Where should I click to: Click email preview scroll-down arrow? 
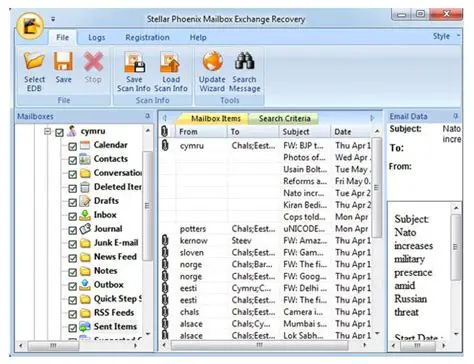pos(456,334)
